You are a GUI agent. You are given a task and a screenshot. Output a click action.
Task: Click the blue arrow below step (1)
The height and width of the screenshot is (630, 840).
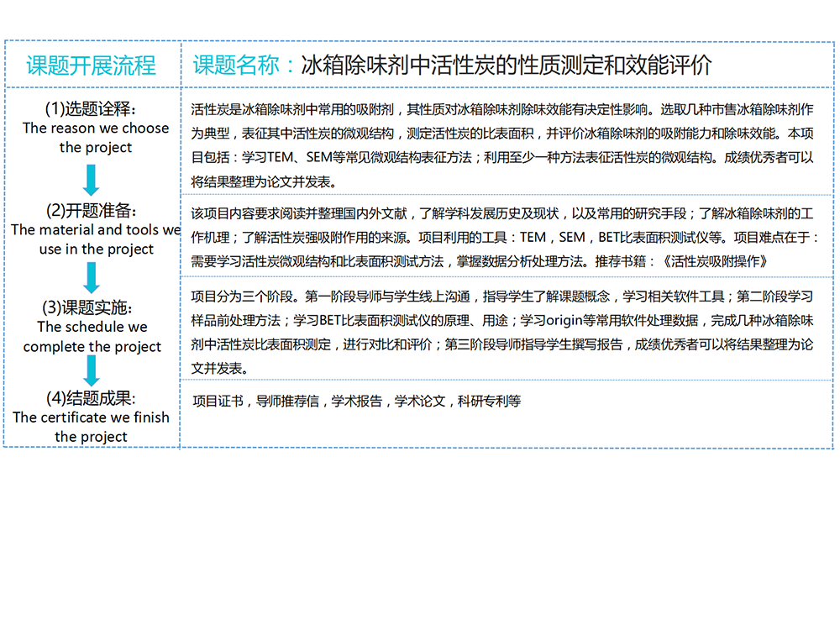pos(92,179)
